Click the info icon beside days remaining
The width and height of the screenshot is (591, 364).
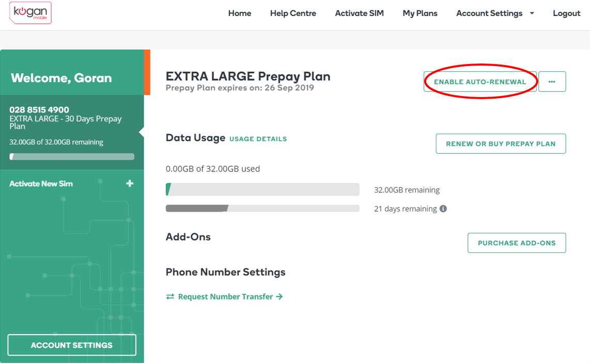click(x=443, y=209)
